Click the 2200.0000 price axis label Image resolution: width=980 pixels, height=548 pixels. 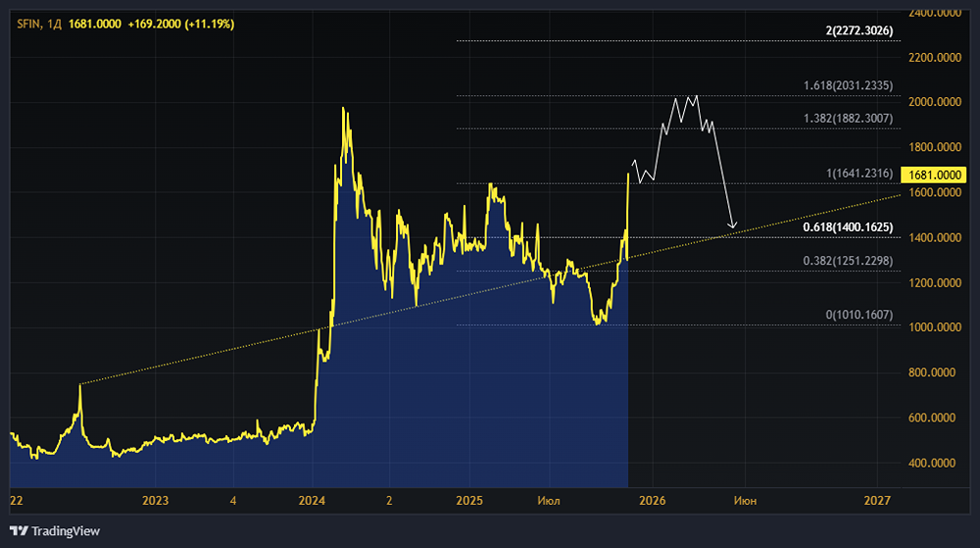pos(934,58)
